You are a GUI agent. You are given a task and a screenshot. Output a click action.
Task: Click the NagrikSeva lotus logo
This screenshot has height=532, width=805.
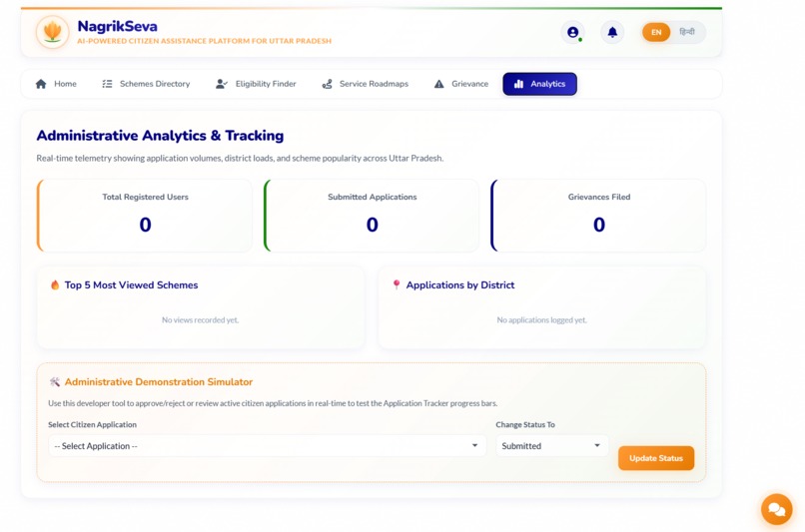(x=52, y=32)
